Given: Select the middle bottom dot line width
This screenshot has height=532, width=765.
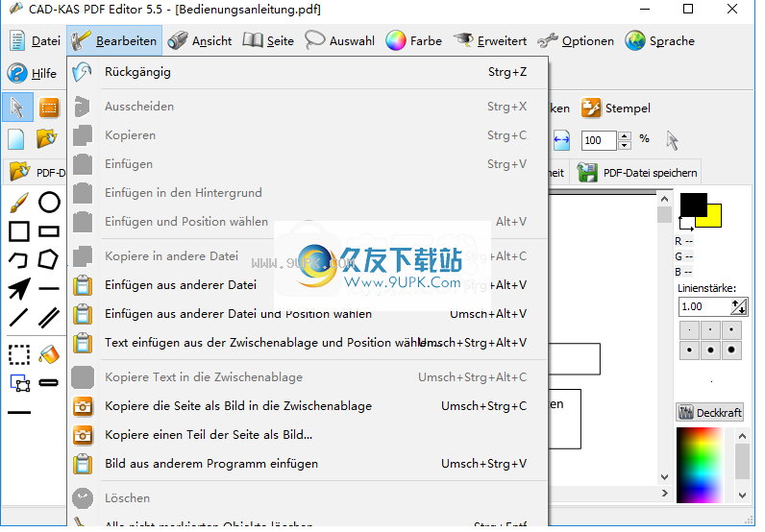Looking at the screenshot, I should click(710, 351).
